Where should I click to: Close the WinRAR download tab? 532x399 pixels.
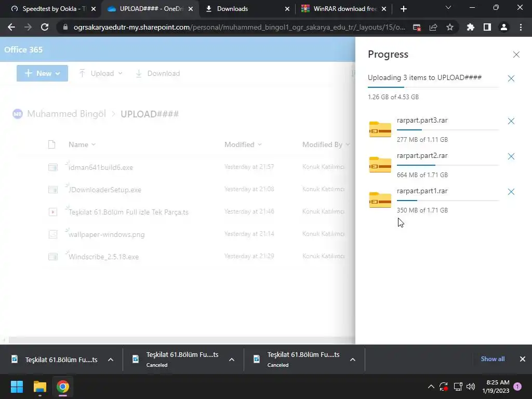click(384, 9)
